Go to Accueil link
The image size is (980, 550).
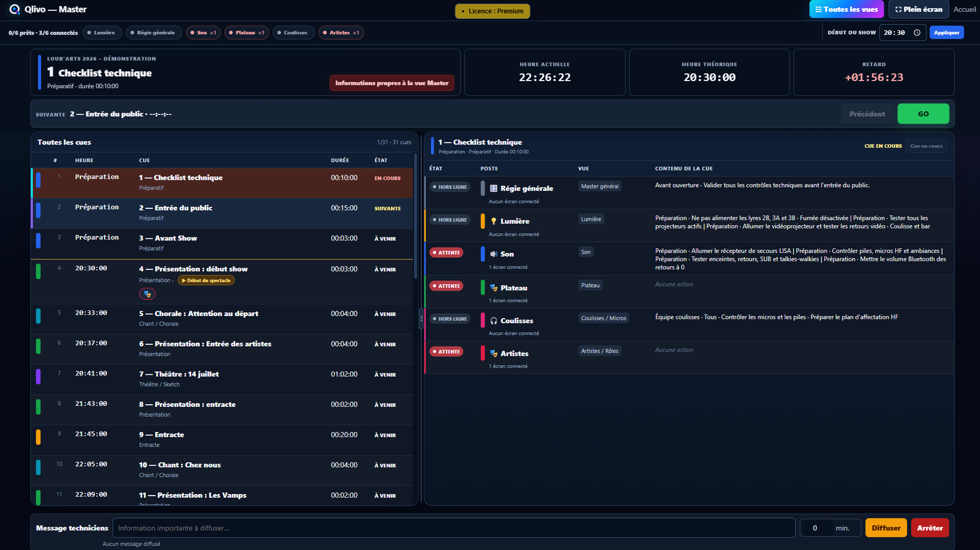tap(965, 9)
